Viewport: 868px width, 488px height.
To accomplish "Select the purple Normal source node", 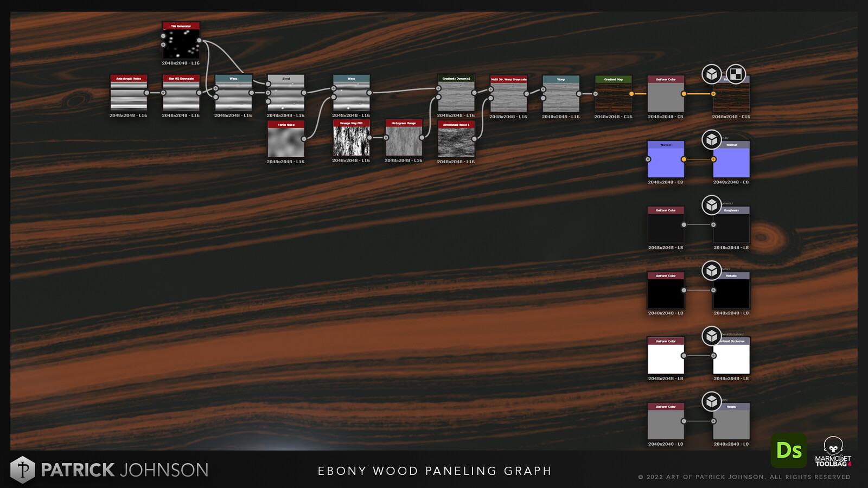I will [666, 159].
